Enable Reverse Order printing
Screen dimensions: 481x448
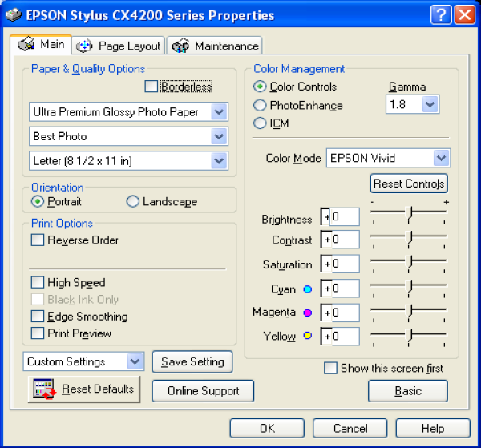tap(38, 240)
